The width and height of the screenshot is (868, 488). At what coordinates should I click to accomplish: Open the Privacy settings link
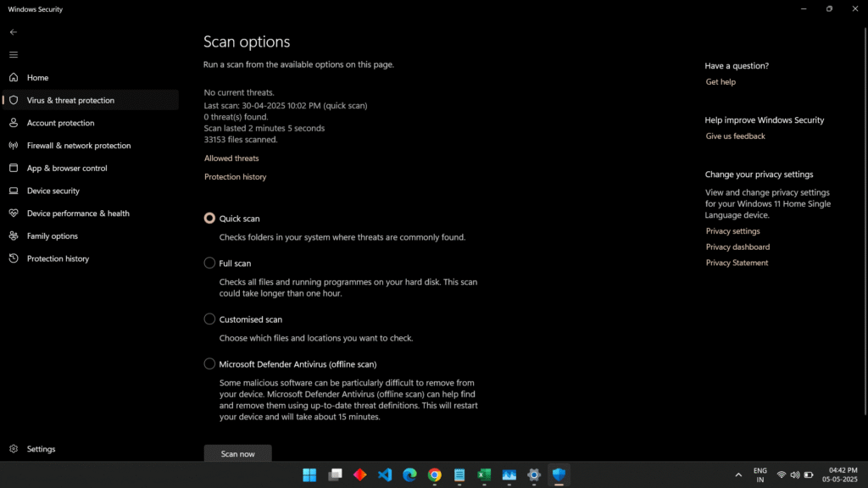tap(732, 231)
